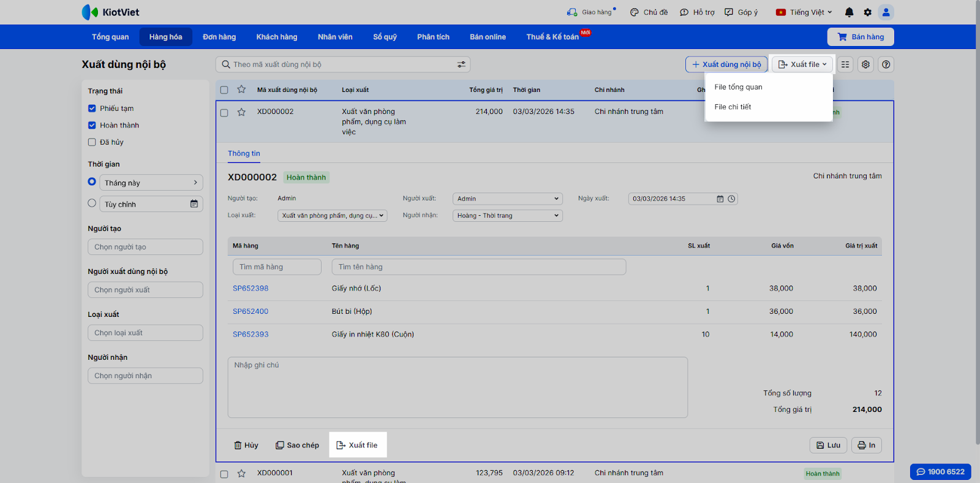The height and width of the screenshot is (483, 980).
Task: Enable the Đã hủy status checkbox
Action: (x=92, y=142)
